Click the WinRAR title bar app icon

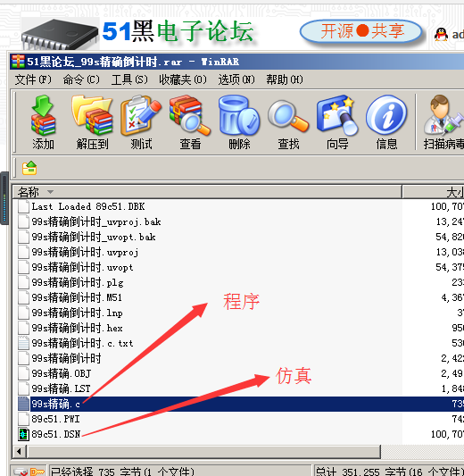[18, 62]
